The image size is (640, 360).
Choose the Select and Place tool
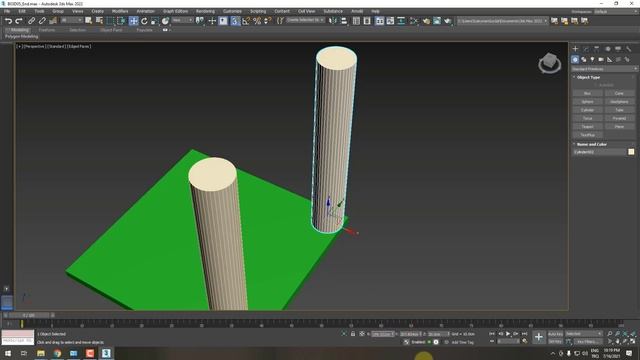click(165, 20)
